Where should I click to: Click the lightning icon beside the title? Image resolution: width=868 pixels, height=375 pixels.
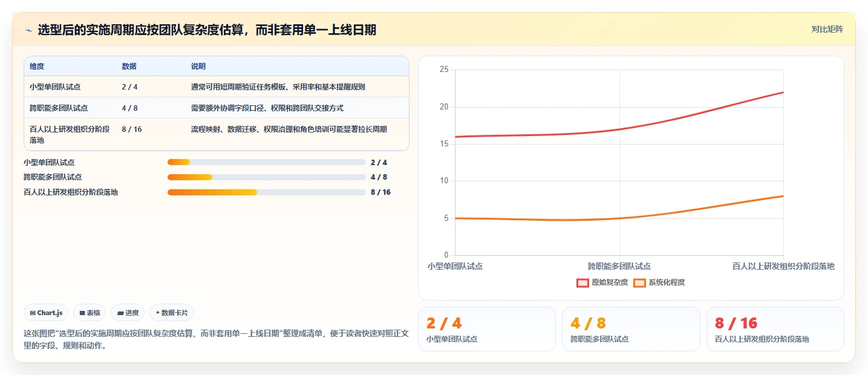click(28, 30)
